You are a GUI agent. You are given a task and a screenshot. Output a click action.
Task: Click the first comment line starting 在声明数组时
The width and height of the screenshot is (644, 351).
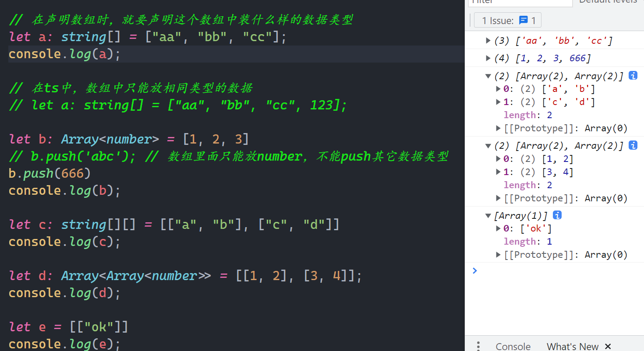coord(181,20)
